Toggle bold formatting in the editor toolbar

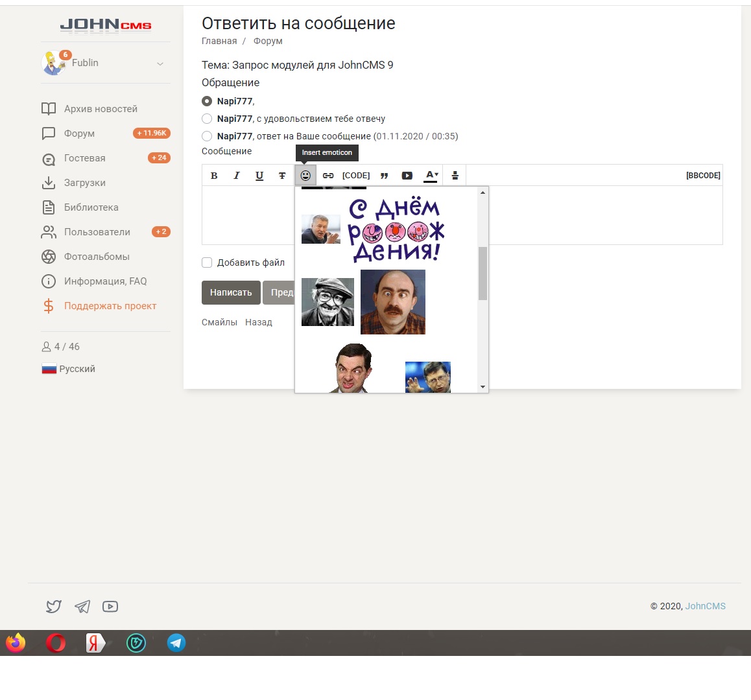(214, 176)
